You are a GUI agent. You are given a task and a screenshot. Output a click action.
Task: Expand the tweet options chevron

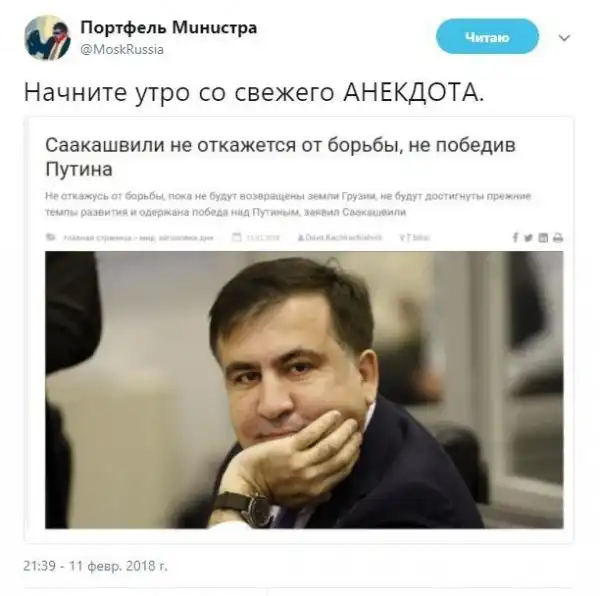(x=564, y=38)
